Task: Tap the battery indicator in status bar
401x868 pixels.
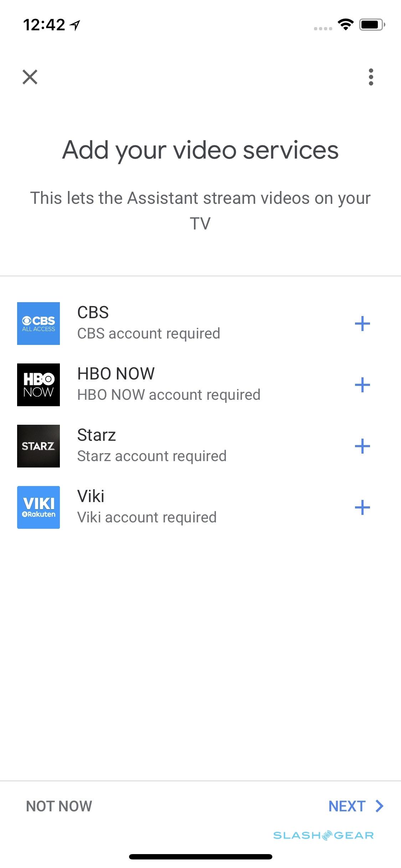Action: tap(372, 25)
